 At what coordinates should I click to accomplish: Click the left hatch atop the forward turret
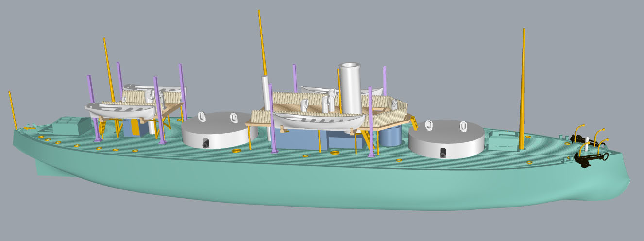429,125
